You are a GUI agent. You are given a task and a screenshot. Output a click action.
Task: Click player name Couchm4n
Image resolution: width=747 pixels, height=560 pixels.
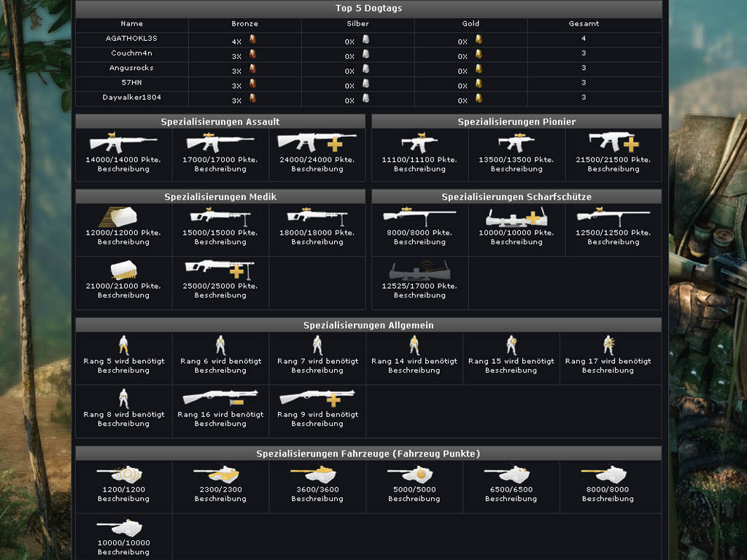coord(132,53)
